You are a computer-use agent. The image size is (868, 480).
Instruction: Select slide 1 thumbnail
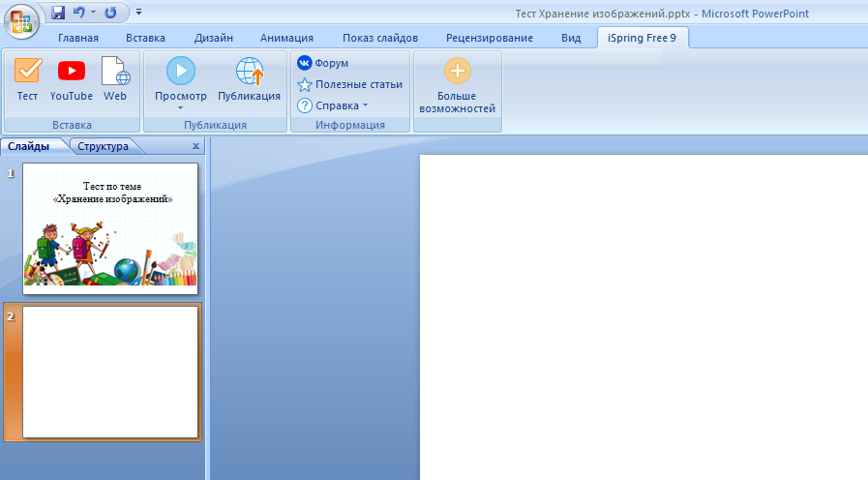point(110,228)
